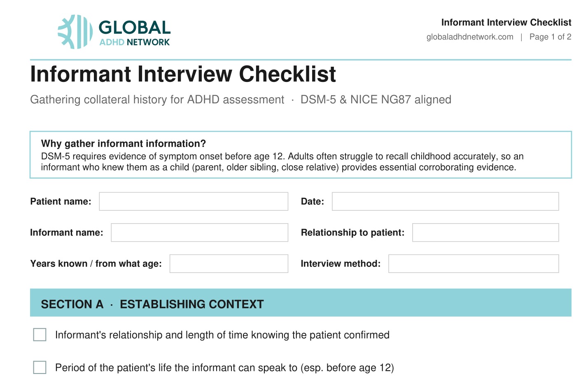Click the GLOBAL ADHD NETWORK wordmark
Image resolution: width=588 pixels, height=385 pixels.
pos(135,33)
